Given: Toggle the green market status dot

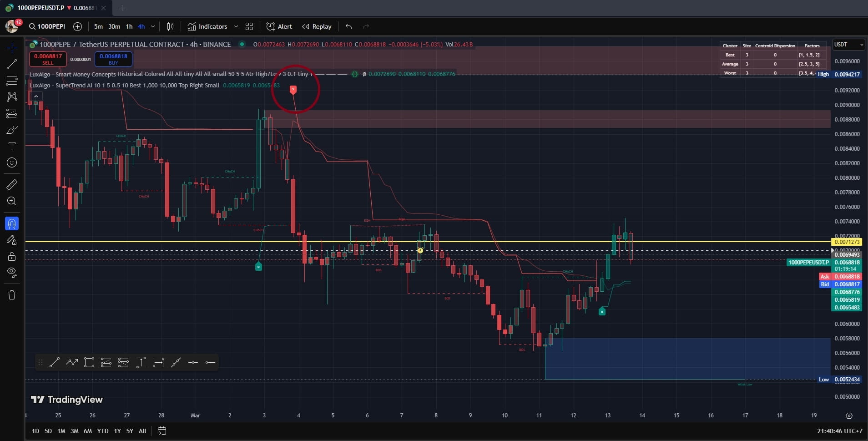Looking at the screenshot, I should [x=242, y=44].
